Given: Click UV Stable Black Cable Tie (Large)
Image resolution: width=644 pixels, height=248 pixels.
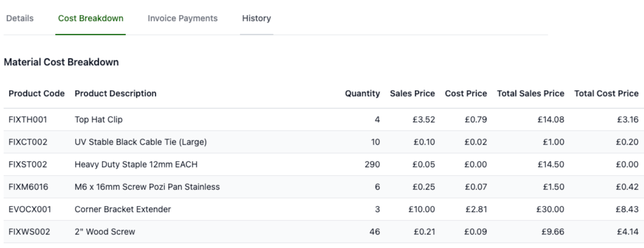Looking at the screenshot, I should pos(141,142).
